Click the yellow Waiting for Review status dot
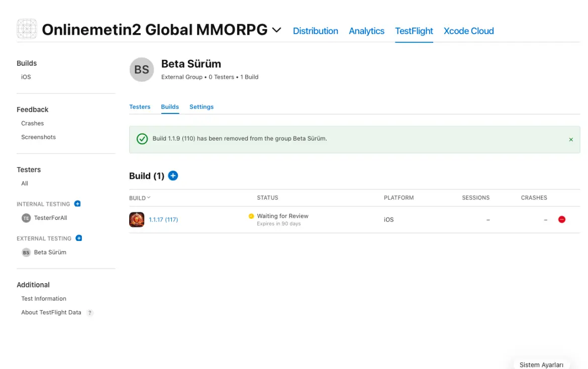This screenshot has width=588, height=369. pyautogui.click(x=251, y=216)
